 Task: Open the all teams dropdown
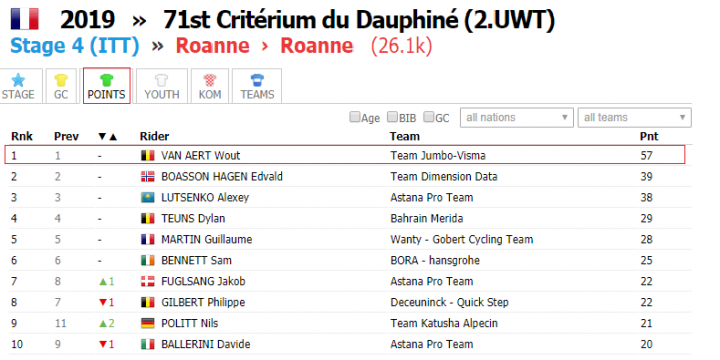click(635, 118)
